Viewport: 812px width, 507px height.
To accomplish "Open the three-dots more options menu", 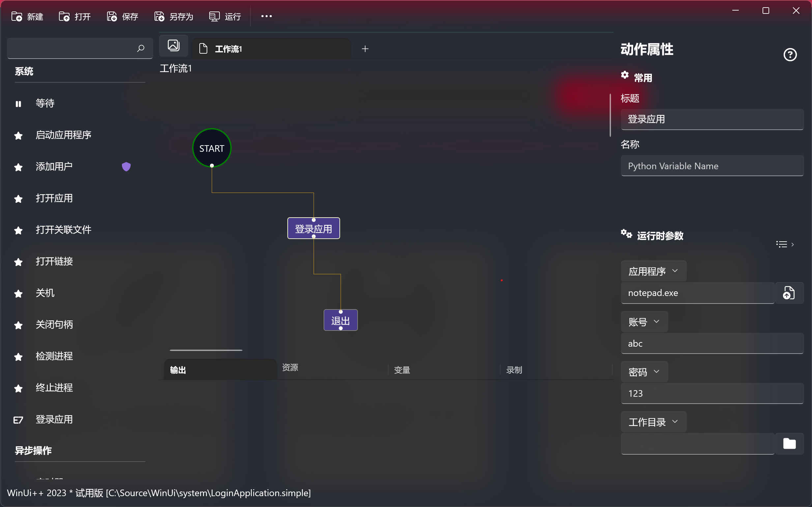I will [266, 16].
